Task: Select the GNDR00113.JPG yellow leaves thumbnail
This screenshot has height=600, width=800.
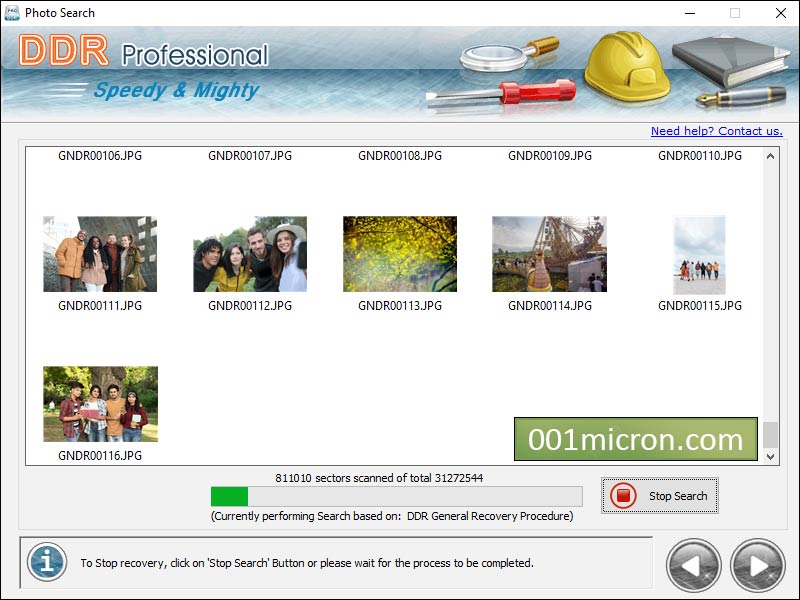Action: coord(400,254)
